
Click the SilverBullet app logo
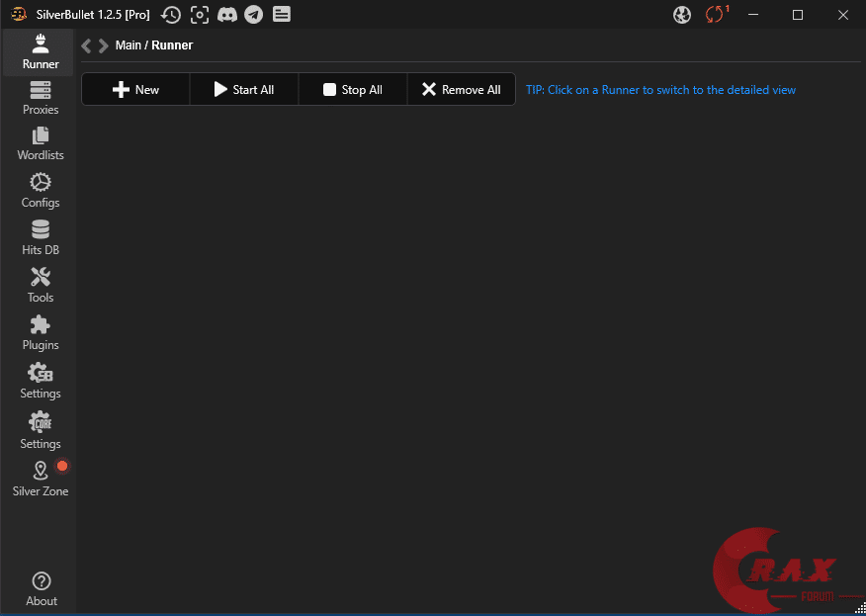(x=19, y=15)
